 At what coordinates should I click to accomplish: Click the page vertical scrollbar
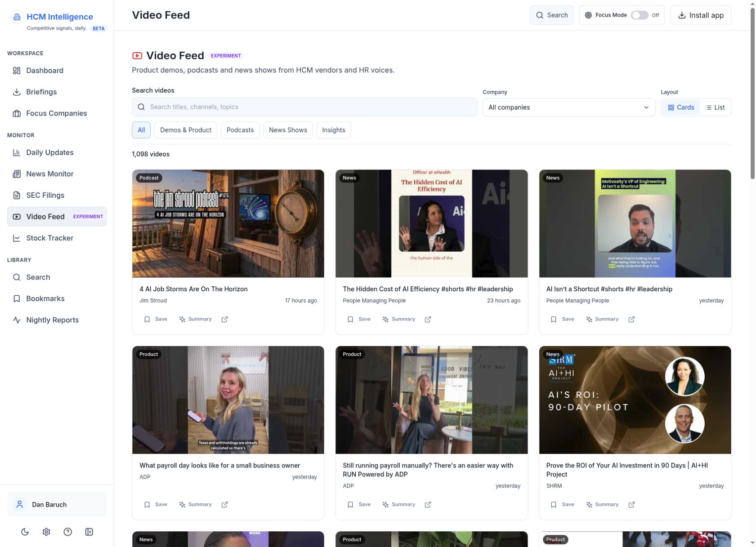[x=752, y=93]
